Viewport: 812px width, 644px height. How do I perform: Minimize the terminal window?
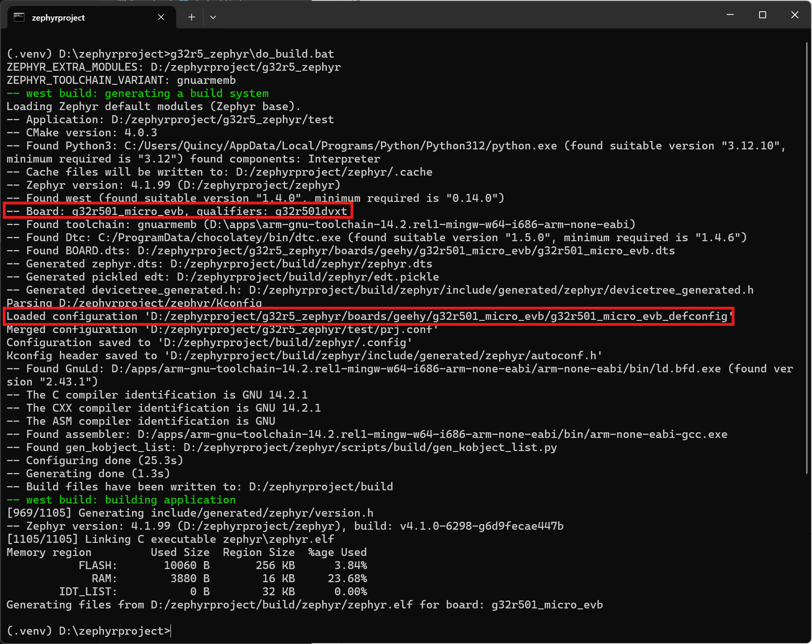point(730,15)
